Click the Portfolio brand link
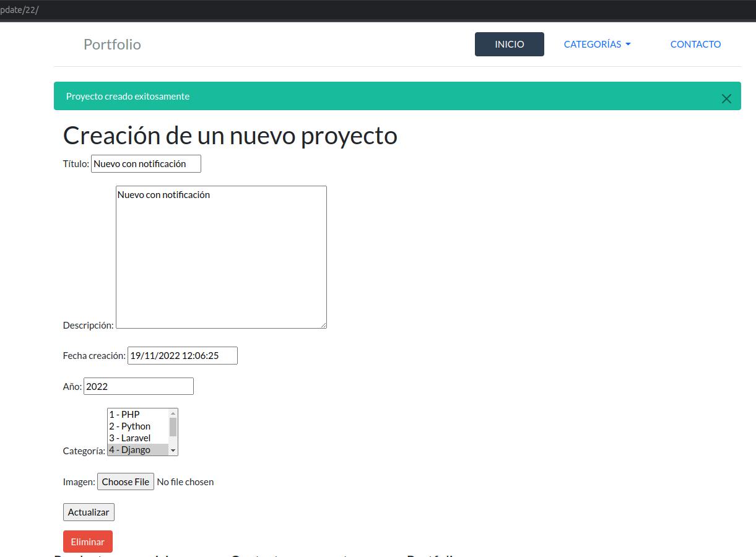This screenshot has width=756, height=557. (x=112, y=45)
